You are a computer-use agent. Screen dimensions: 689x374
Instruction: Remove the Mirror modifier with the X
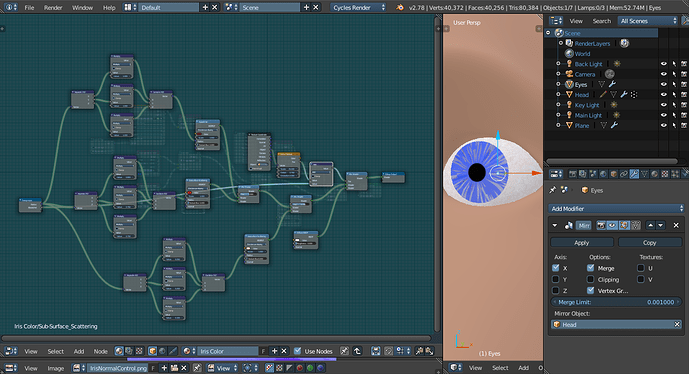point(676,225)
